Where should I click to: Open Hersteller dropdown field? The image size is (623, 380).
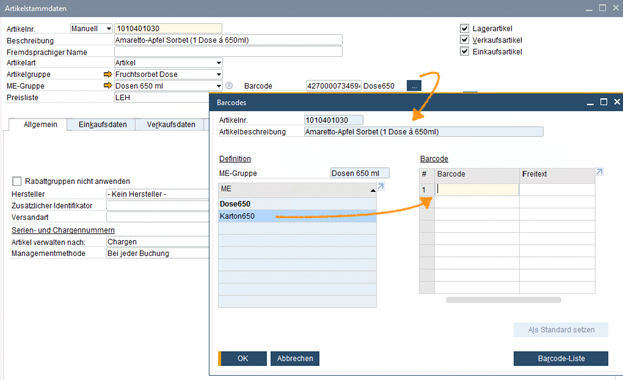pyautogui.click(x=158, y=194)
